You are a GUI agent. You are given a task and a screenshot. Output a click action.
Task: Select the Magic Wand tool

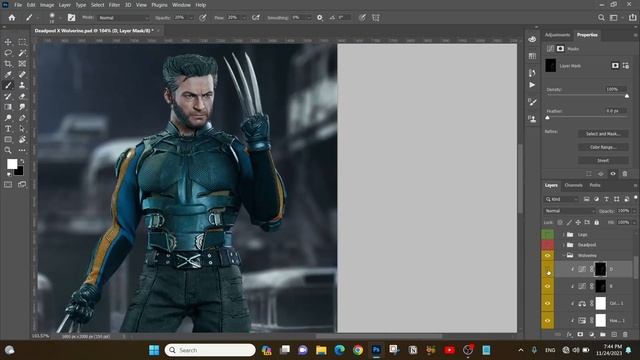pyautogui.click(x=22, y=53)
